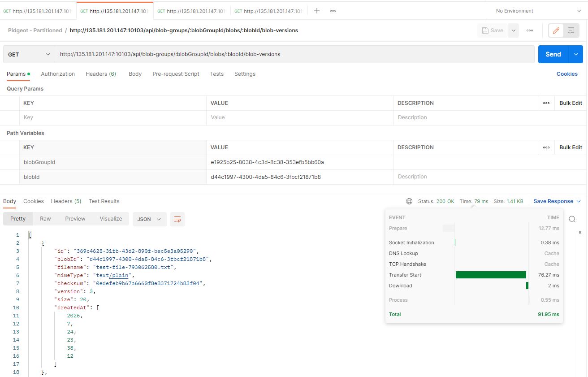
Task: Toggle line wrap icon beside JSON
Action: pyautogui.click(x=177, y=219)
